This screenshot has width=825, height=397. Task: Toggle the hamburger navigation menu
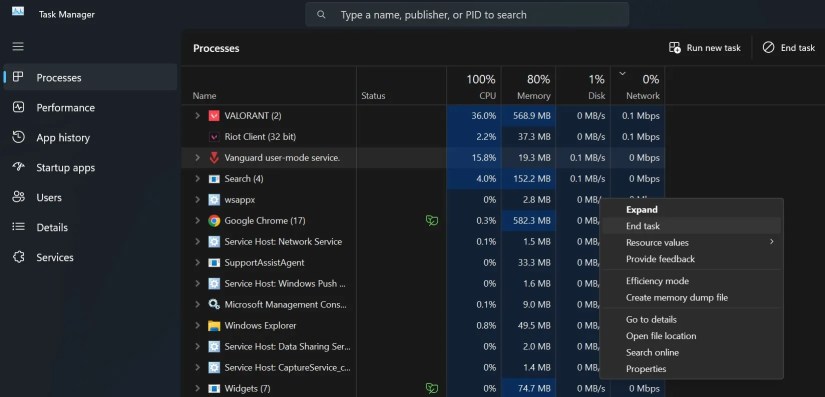[18, 46]
